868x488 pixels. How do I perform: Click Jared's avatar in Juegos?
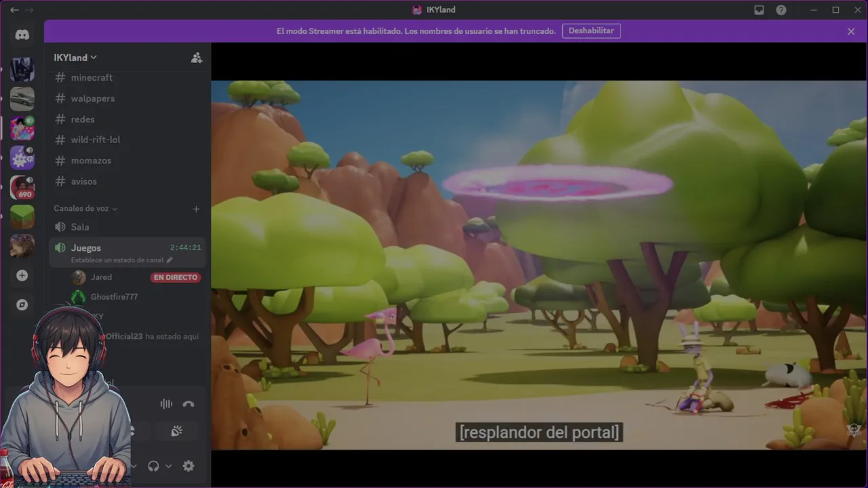(79, 277)
